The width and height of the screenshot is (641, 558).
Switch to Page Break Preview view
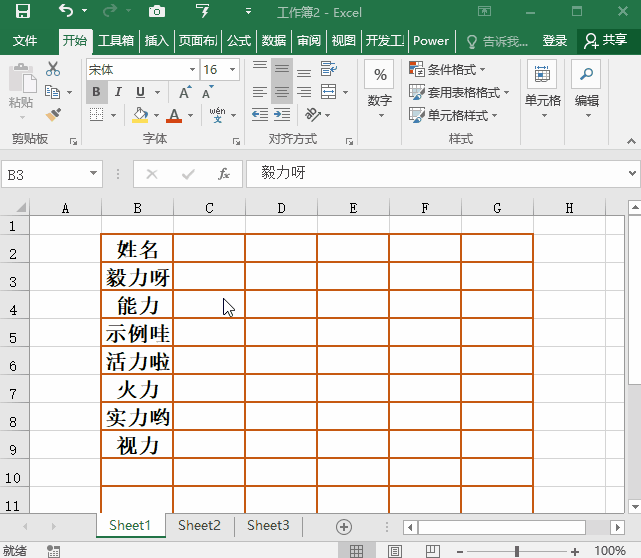(433, 551)
